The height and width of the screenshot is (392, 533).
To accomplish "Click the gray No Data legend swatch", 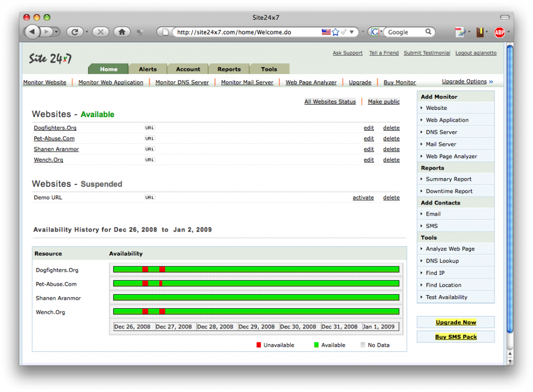I will (363, 345).
